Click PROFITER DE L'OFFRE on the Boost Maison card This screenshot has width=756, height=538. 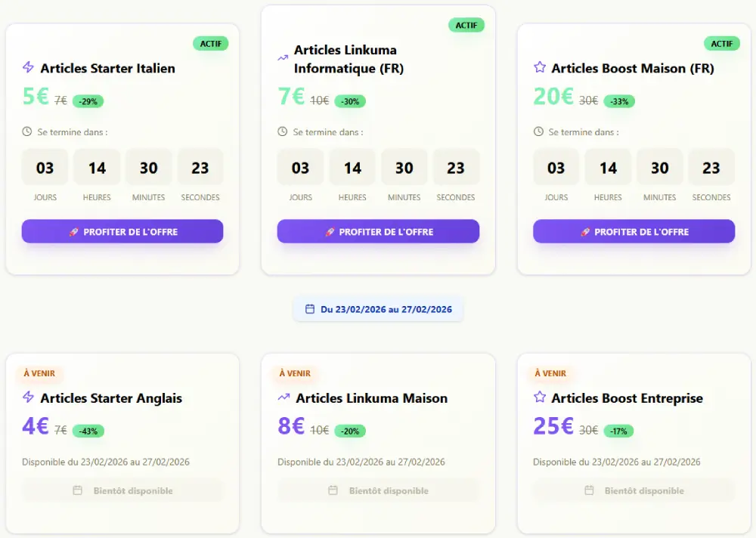[634, 231]
